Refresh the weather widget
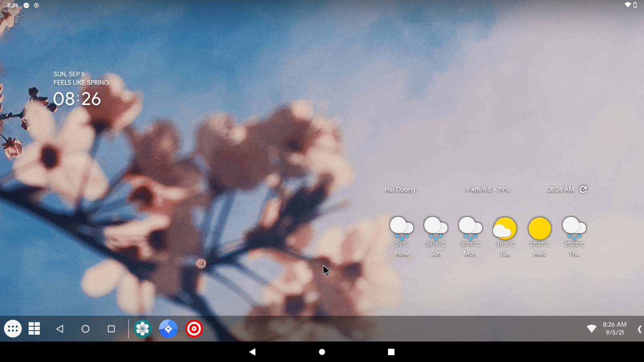Viewport: 644px width, 362px height. [x=583, y=189]
